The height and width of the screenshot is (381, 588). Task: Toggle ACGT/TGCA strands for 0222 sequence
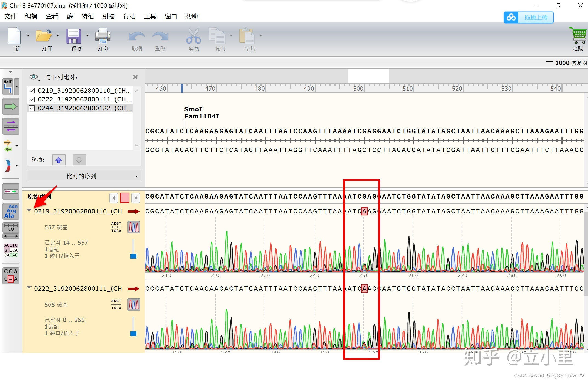coord(116,304)
